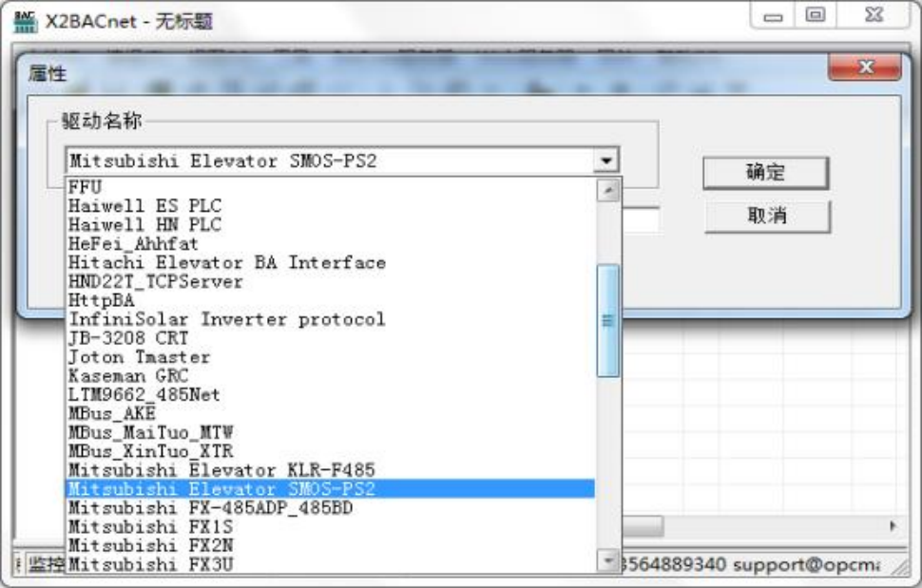922x588 pixels.
Task: Choose Mitsubishi FX3U driver
Action: click(330, 564)
